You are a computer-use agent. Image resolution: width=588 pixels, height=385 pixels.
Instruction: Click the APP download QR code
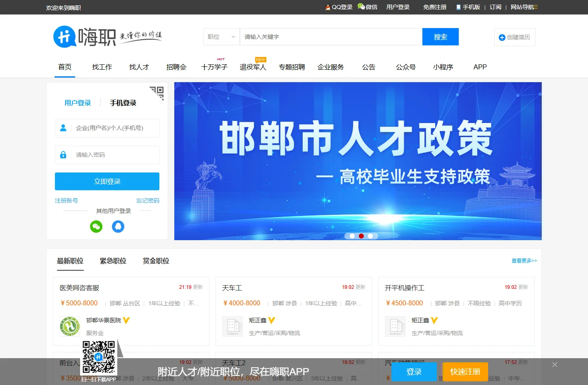(x=99, y=357)
